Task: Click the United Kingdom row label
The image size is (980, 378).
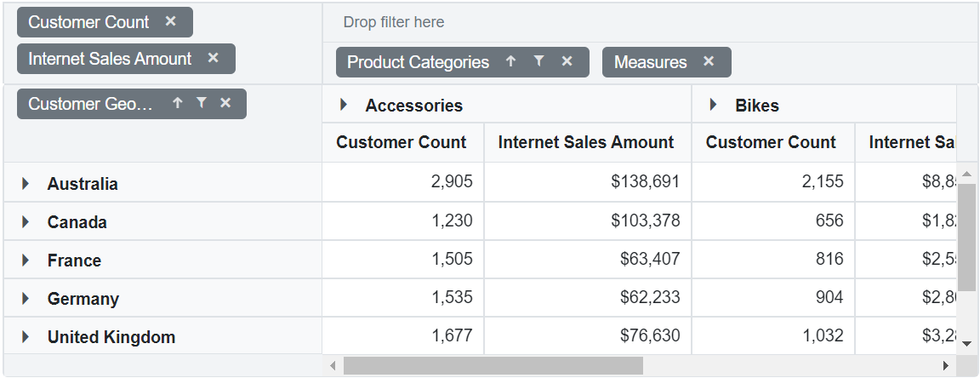Action: (x=111, y=337)
